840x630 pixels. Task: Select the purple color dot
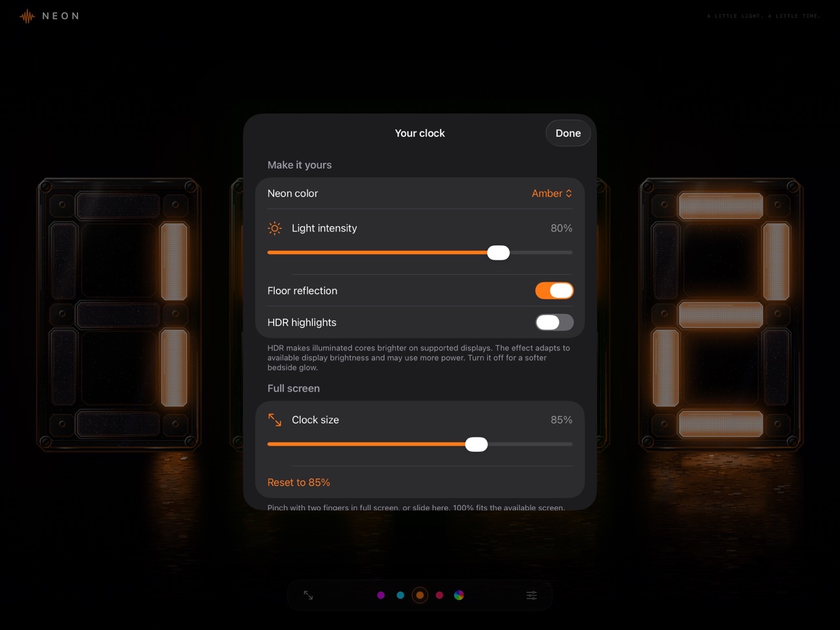tap(381, 595)
